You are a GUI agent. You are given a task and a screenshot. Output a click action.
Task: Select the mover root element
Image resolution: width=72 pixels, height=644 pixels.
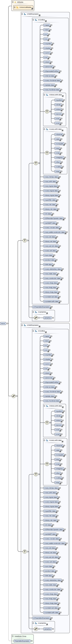(x=3, y=323)
